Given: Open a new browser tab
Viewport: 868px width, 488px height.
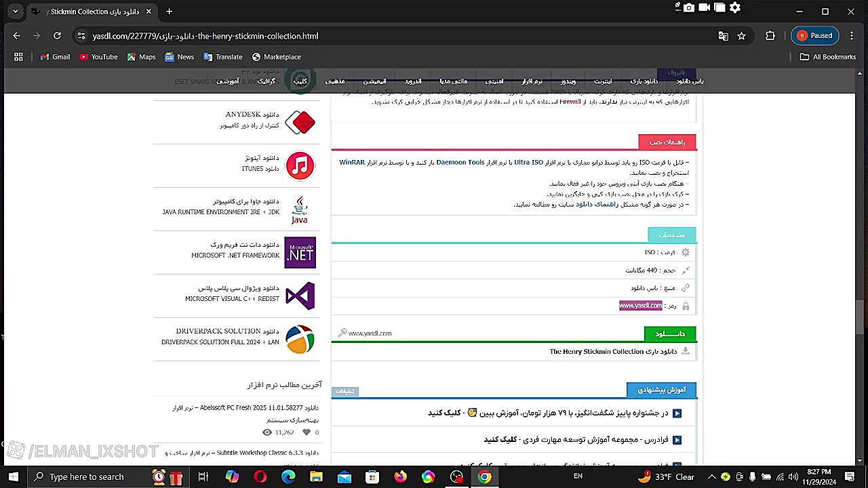Looking at the screenshot, I should click(x=170, y=12).
